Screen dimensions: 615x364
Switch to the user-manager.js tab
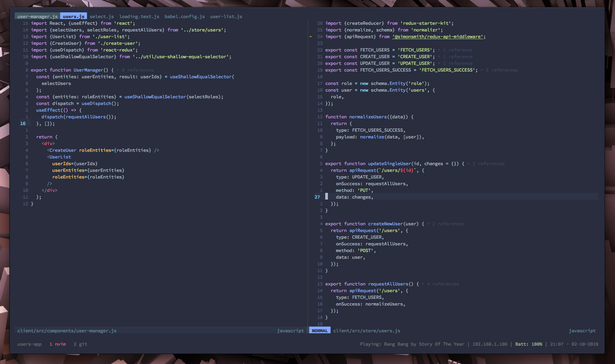coord(37,16)
